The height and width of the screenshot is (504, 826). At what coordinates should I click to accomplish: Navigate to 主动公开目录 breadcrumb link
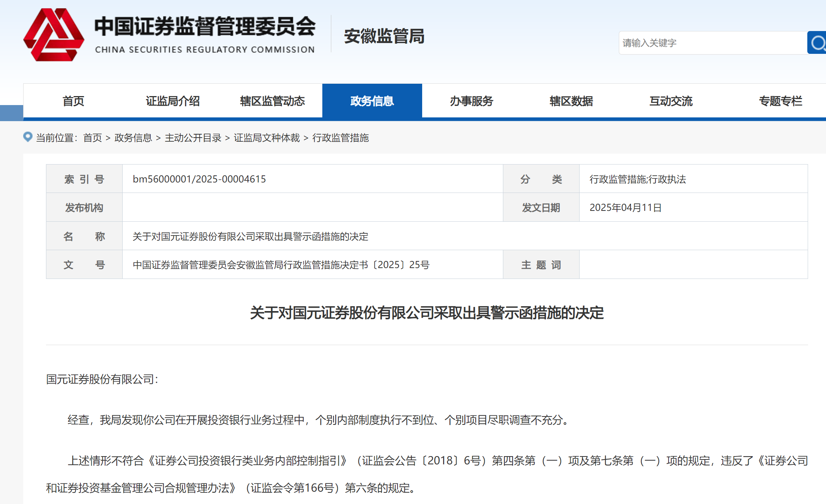pyautogui.click(x=193, y=138)
